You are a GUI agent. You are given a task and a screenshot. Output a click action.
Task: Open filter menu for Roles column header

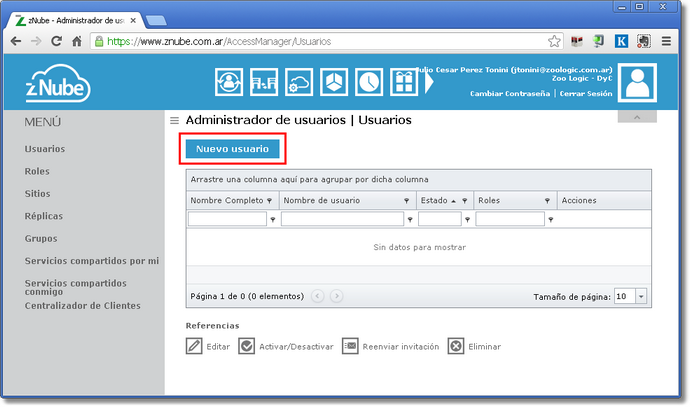point(547,200)
